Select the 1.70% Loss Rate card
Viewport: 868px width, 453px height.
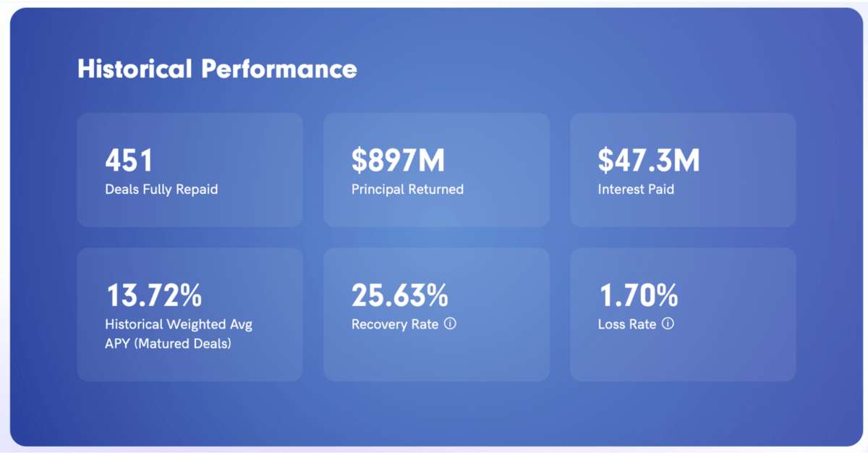point(683,315)
